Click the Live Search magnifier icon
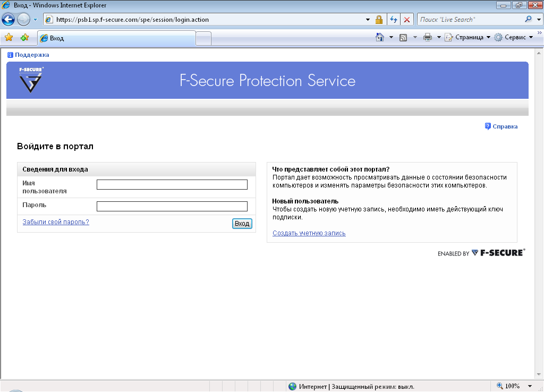The height and width of the screenshot is (392, 544). pyautogui.click(x=529, y=20)
